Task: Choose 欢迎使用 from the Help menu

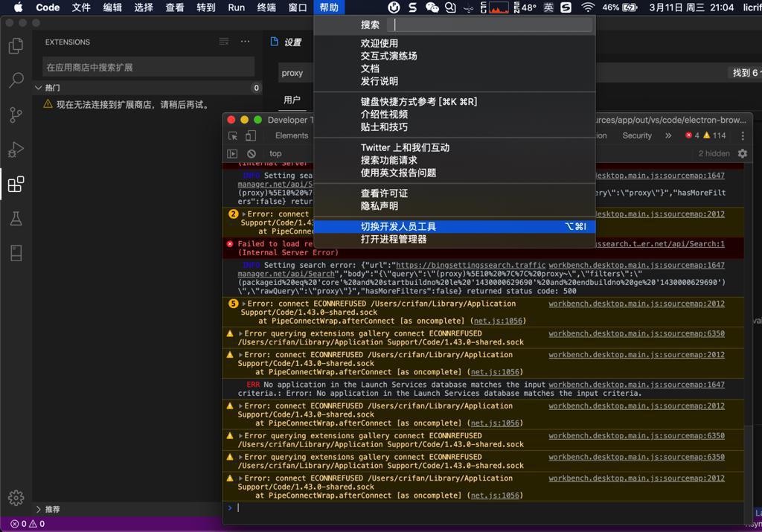Action: click(455, 43)
